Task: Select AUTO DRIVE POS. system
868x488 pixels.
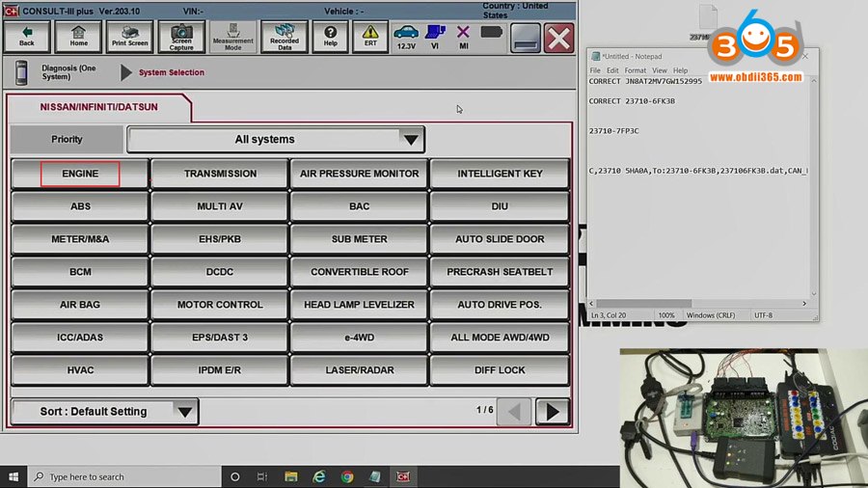Action: 500,305
